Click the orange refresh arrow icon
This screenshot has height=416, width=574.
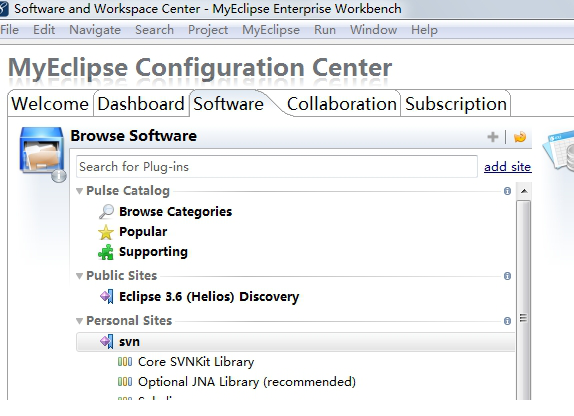click(520, 137)
